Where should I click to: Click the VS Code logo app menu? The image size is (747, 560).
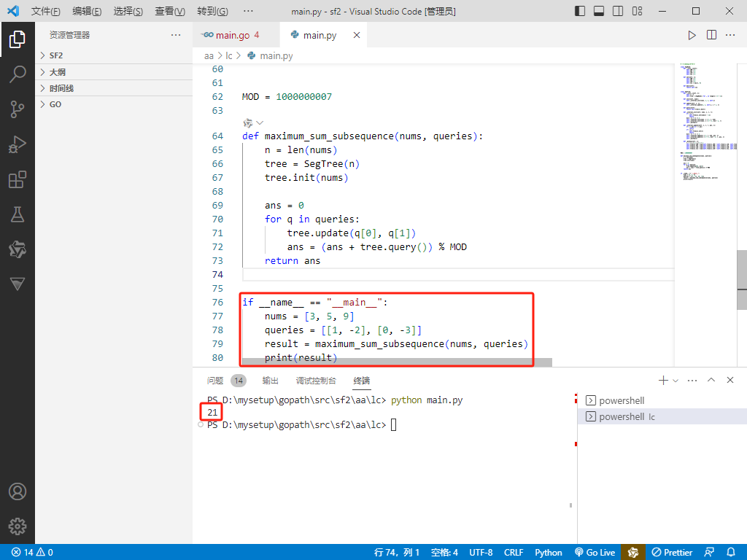click(13, 11)
